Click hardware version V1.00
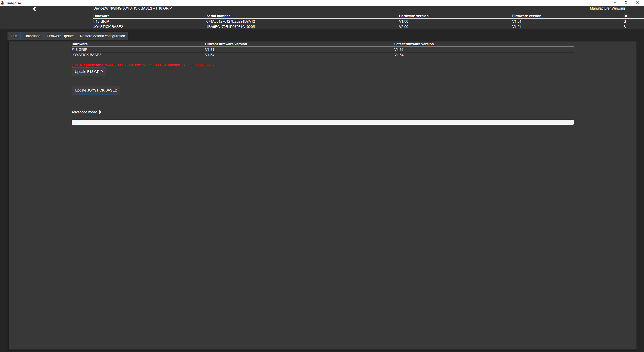644x352 pixels. point(404,21)
